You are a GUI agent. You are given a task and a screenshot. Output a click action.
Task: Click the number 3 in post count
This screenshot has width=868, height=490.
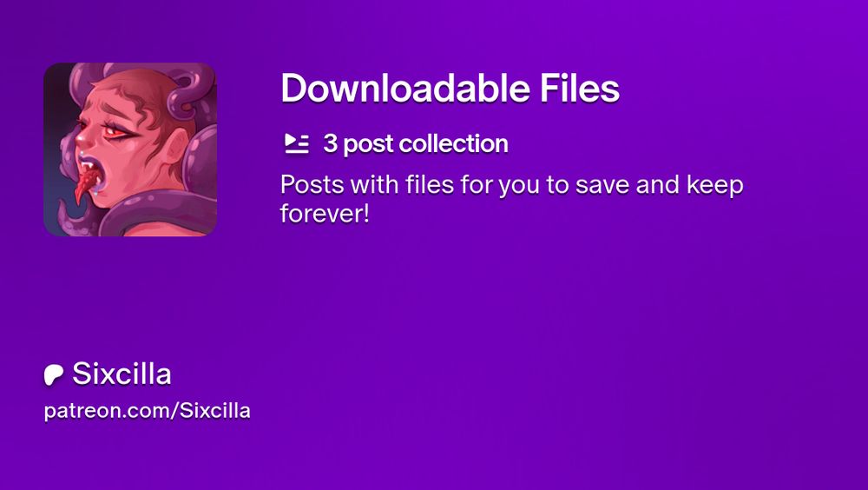[330, 143]
